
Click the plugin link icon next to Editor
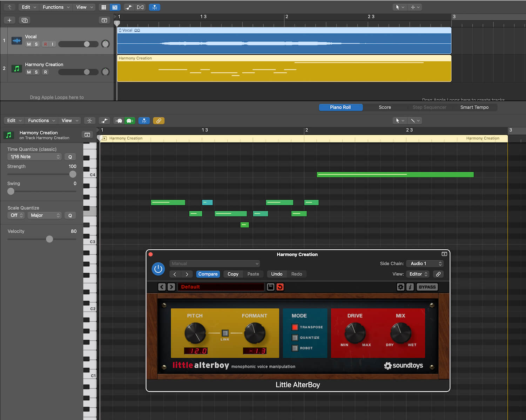(438, 274)
